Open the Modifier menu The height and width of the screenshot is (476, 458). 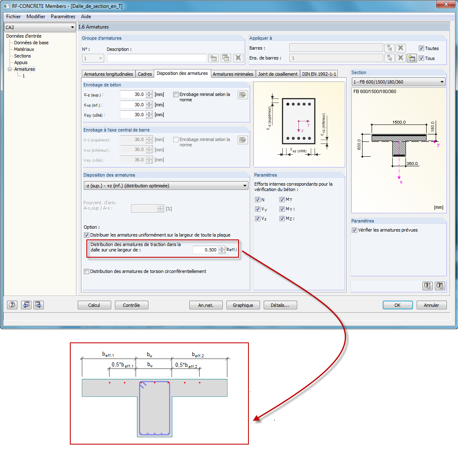(36, 17)
